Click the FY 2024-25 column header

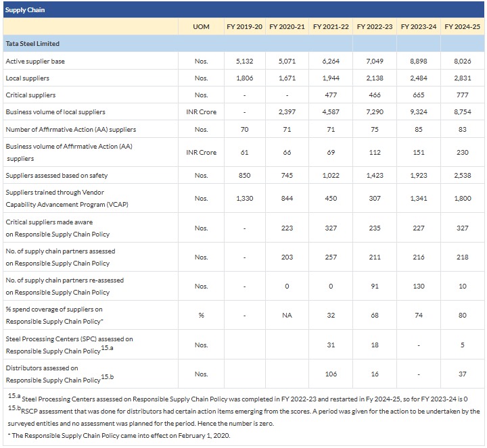(462, 27)
